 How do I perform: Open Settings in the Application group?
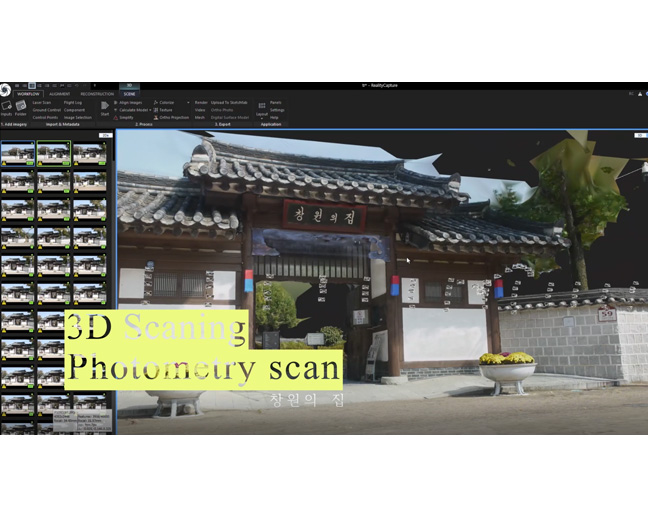pyautogui.click(x=277, y=110)
